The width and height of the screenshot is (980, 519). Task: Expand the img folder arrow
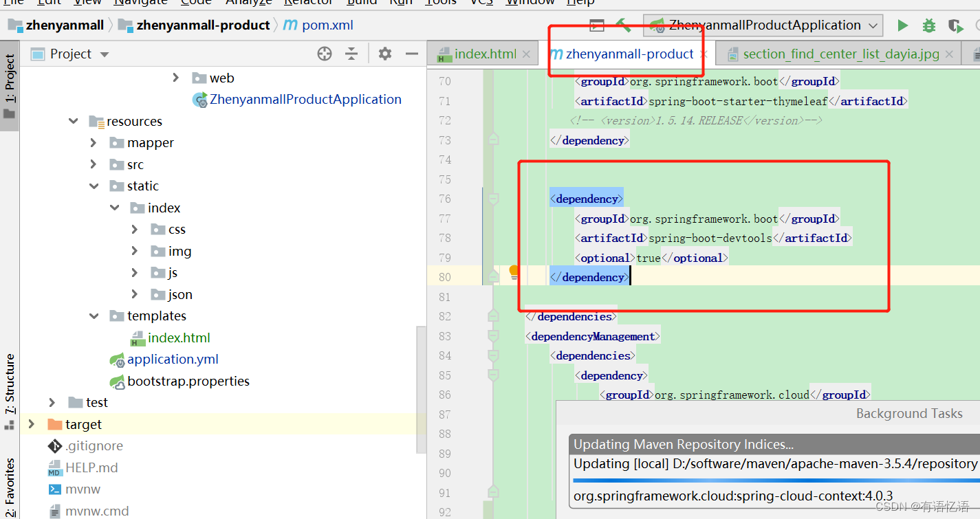pos(135,251)
